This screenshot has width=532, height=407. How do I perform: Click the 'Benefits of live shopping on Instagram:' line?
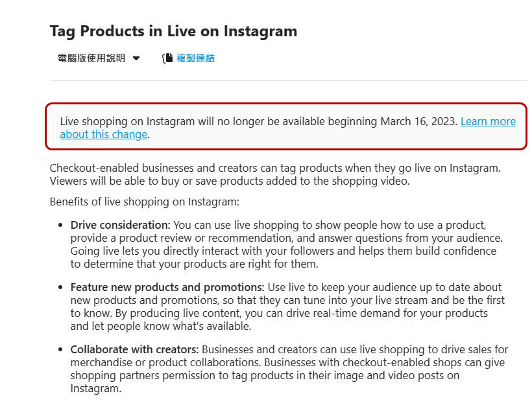pos(145,202)
